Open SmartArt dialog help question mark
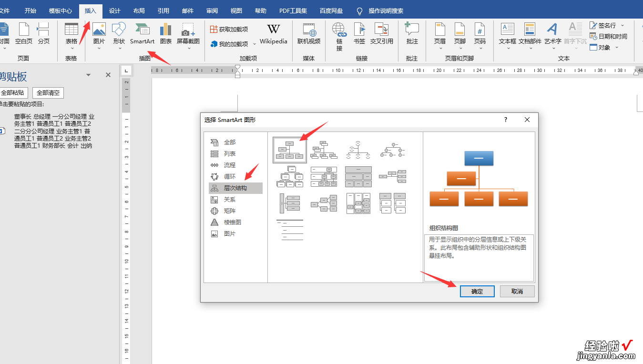The width and height of the screenshot is (643, 364). pyautogui.click(x=506, y=120)
